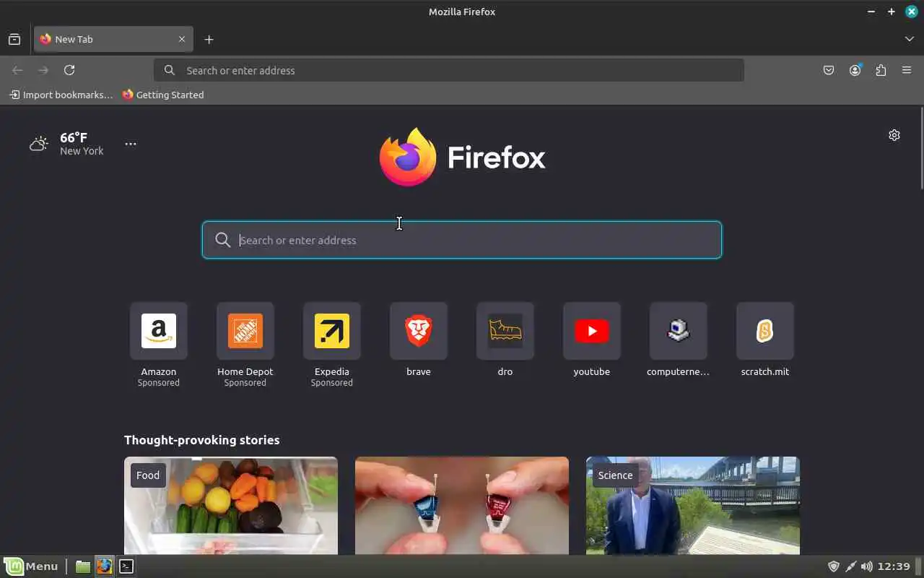The height and width of the screenshot is (578, 924).
Task: Open the hearing aids story thumbnail
Action: pos(462,506)
